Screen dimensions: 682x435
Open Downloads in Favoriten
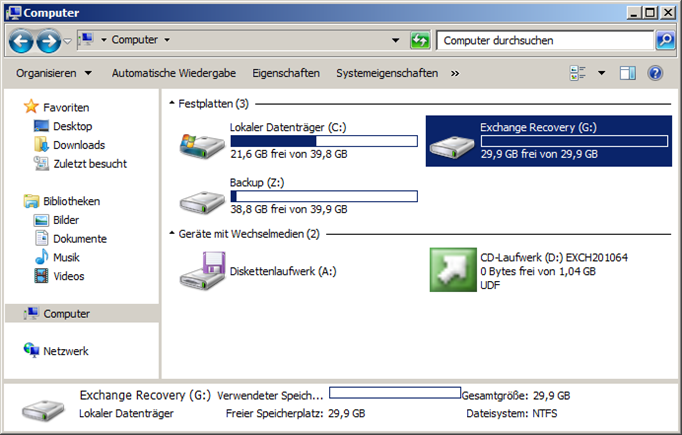pyautogui.click(x=78, y=145)
